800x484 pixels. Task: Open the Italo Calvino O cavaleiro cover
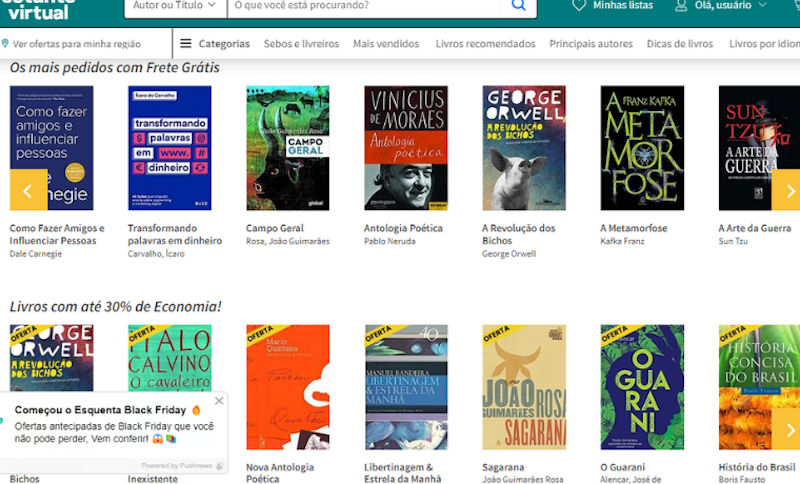pos(169,358)
